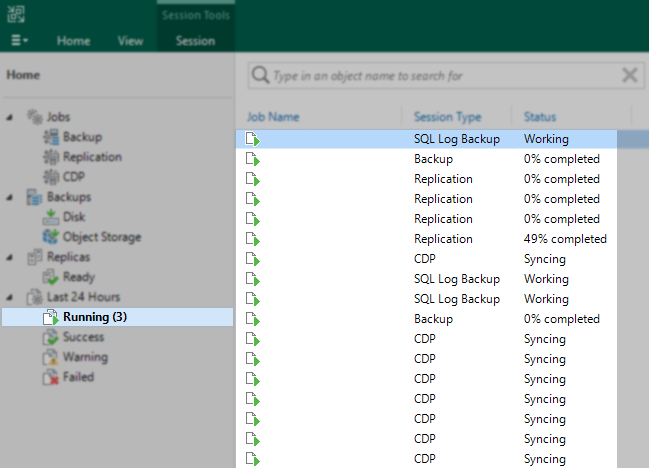649x468 pixels.
Task: Select the Object Storage icon
Action: pyautogui.click(x=51, y=237)
